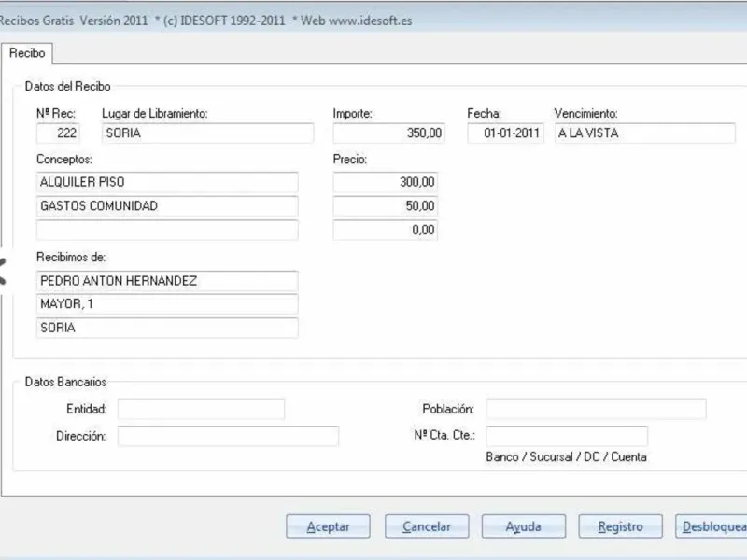Click the Fecha field 01-01-2011
Screen dimensions: 747x560
coord(505,133)
